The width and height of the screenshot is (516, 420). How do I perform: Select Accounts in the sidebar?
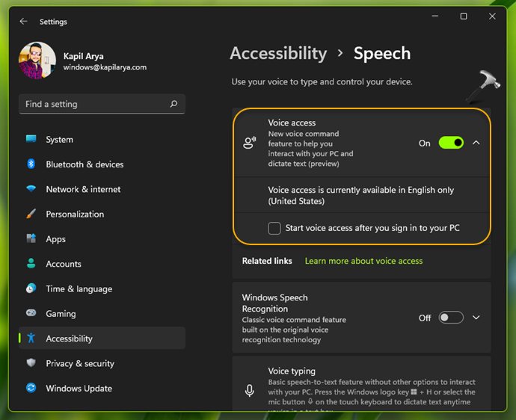point(64,264)
